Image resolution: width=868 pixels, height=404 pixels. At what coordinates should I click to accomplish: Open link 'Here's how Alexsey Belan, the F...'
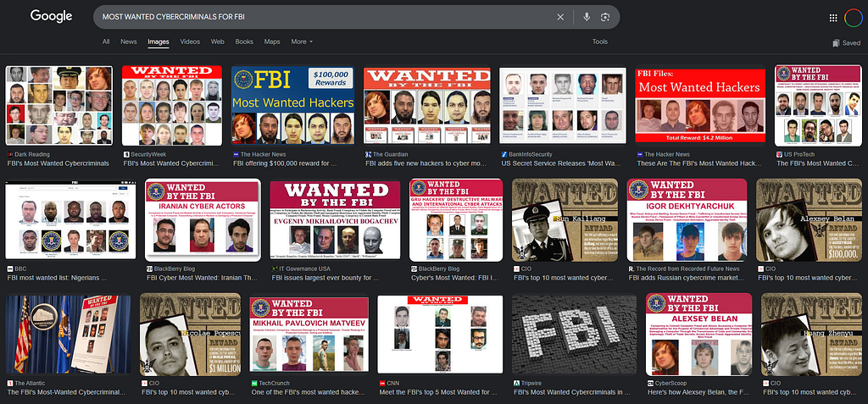(698, 392)
